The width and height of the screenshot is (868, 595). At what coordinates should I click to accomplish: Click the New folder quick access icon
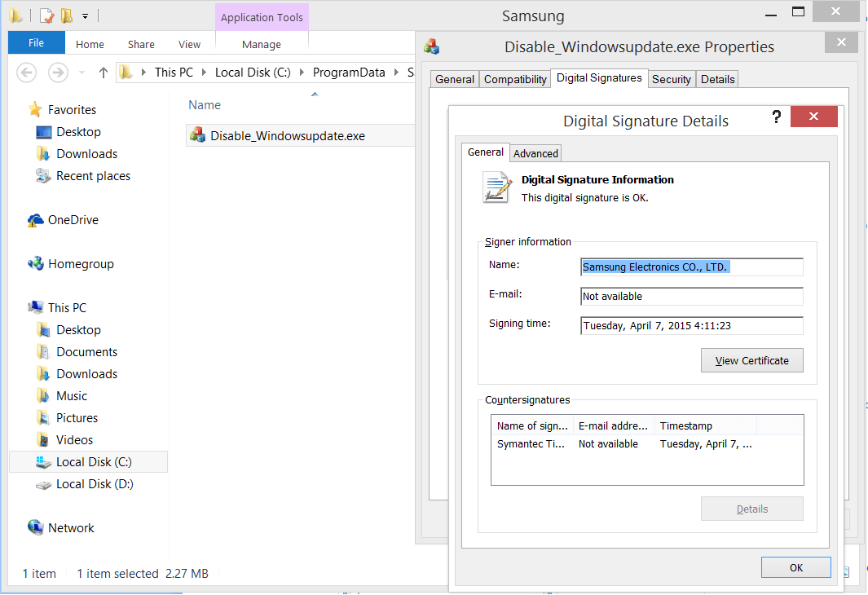[x=67, y=16]
